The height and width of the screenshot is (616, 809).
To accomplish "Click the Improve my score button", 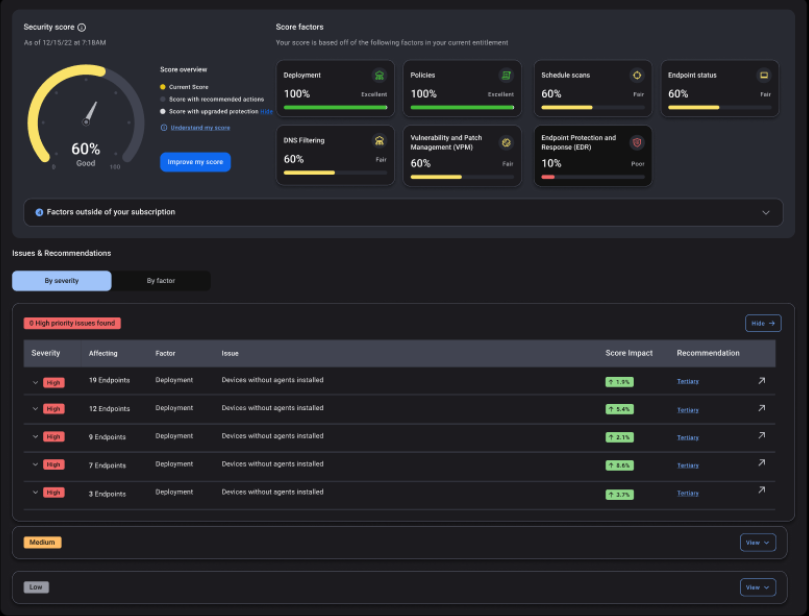I will coord(194,162).
